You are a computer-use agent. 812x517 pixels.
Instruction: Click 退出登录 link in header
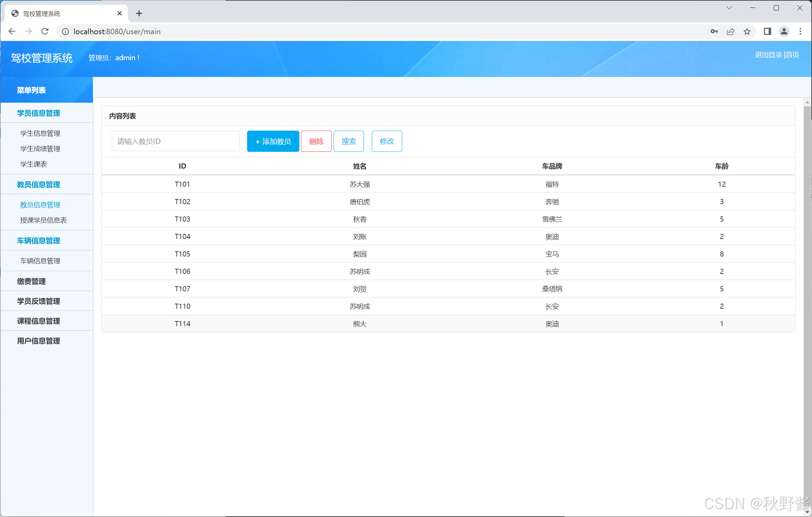tap(768, 55)
